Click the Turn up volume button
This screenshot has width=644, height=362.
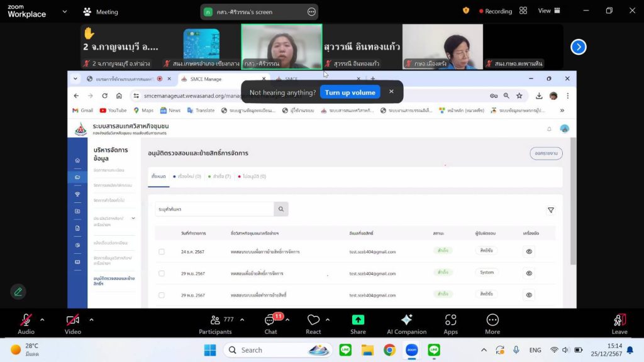click(350, 92)
